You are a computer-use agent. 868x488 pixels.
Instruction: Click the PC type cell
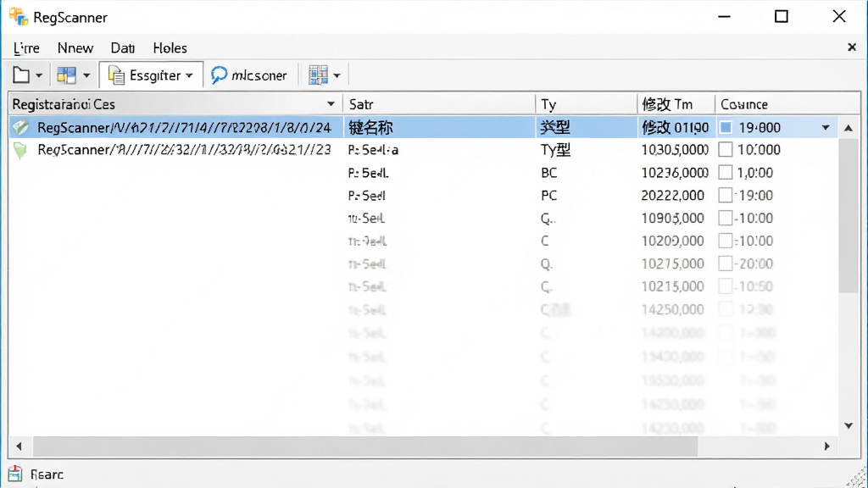click(549, 196)
